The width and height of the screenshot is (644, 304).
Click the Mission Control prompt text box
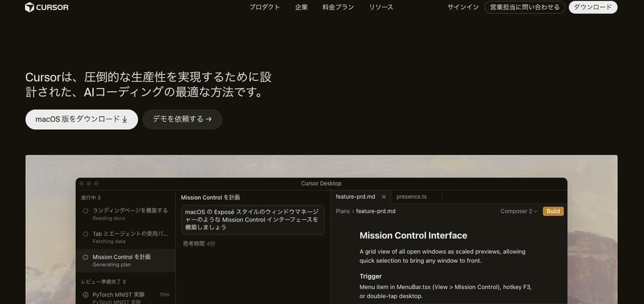(253, 219)
